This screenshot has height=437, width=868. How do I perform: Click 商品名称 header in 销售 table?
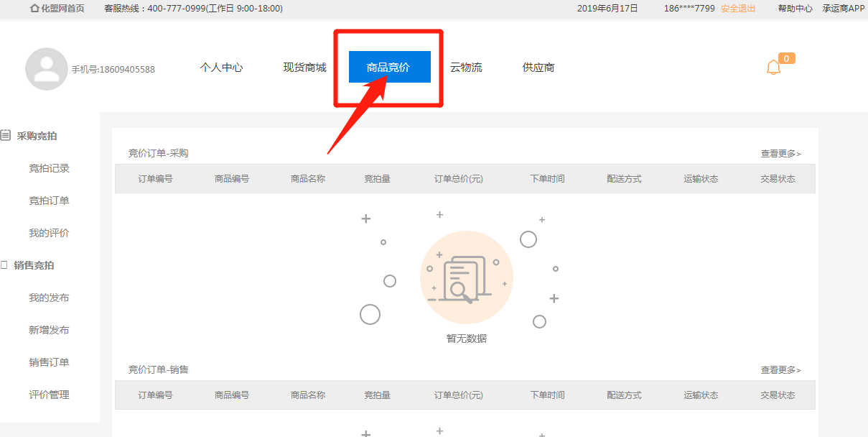(x=308, y=395)
